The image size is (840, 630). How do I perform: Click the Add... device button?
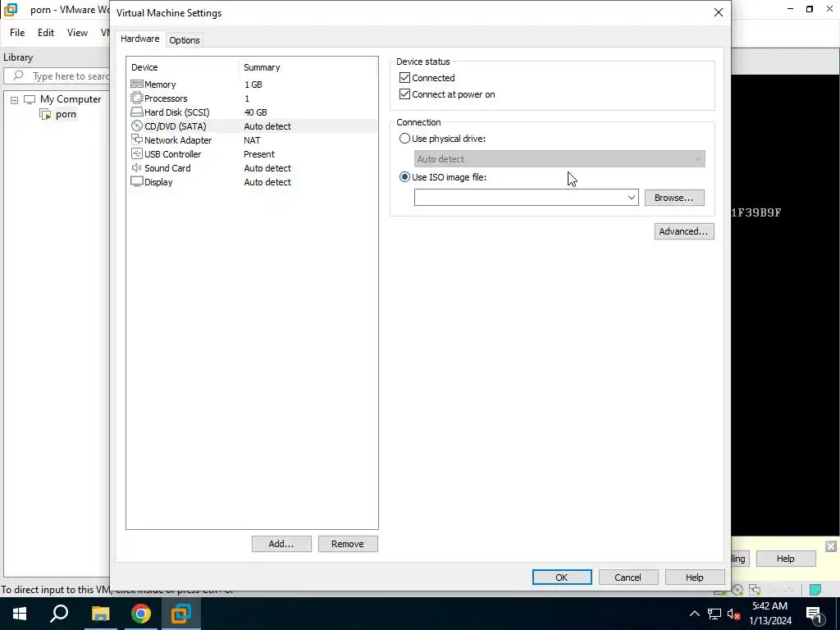281,544
